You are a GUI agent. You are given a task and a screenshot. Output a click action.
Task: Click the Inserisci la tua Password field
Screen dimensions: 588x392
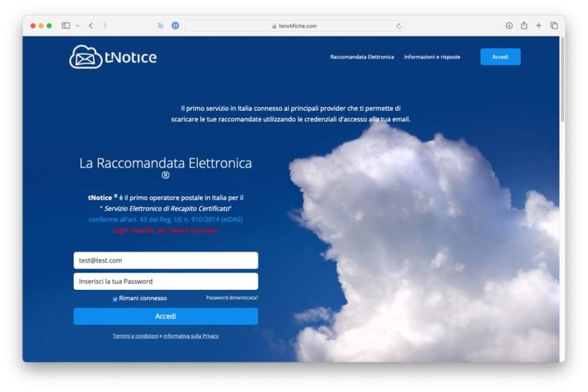pos(166,281)
